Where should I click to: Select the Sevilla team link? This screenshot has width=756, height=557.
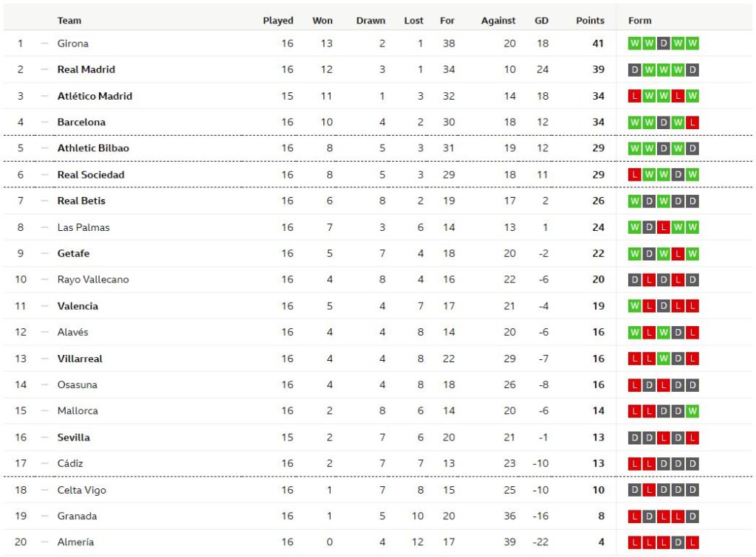74,437
